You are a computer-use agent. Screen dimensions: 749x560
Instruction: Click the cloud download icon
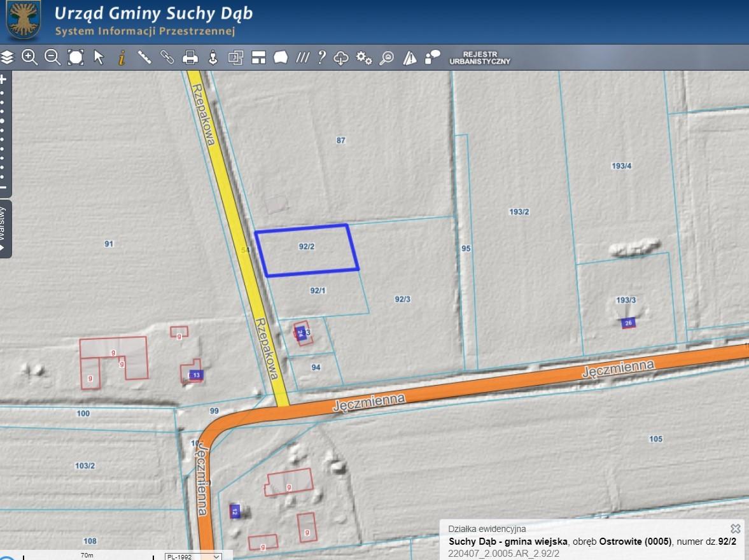click(x=340, y=59)
